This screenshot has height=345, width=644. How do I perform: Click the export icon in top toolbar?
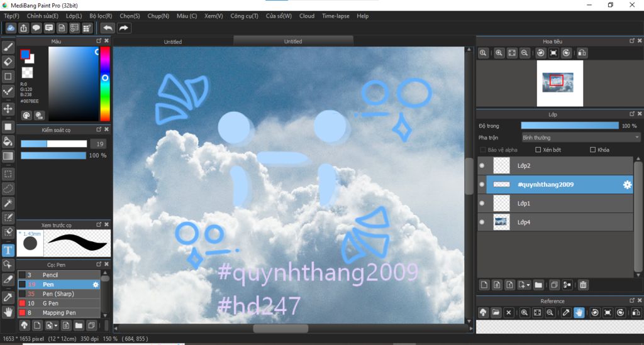click(23, 28)
